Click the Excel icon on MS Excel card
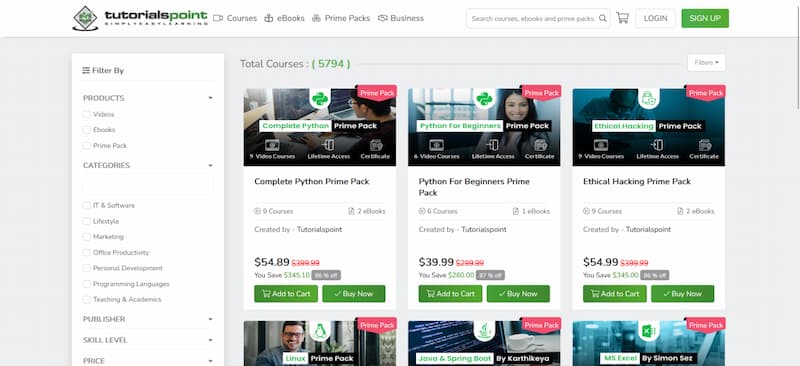This screenshot has width=800, height=366. (648, 331)
